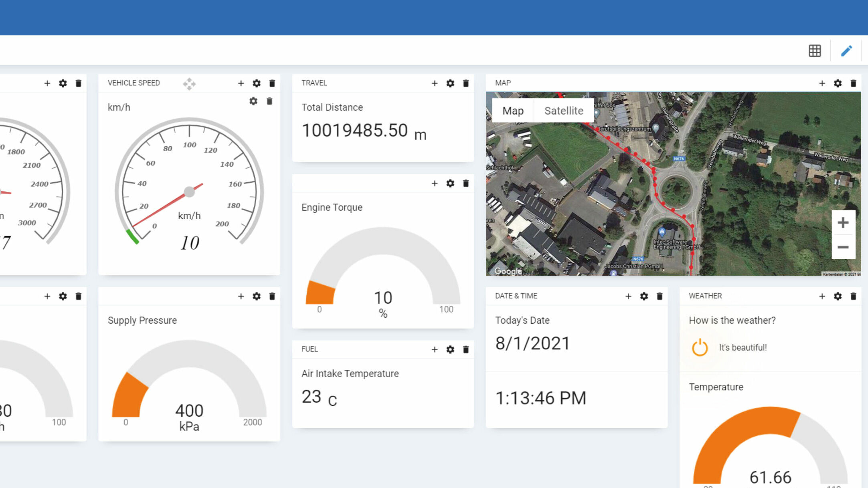Viewport: 868px width, 488px height.
Task: Open Engine Torque pane settings gear
Action: click(450, 184)
